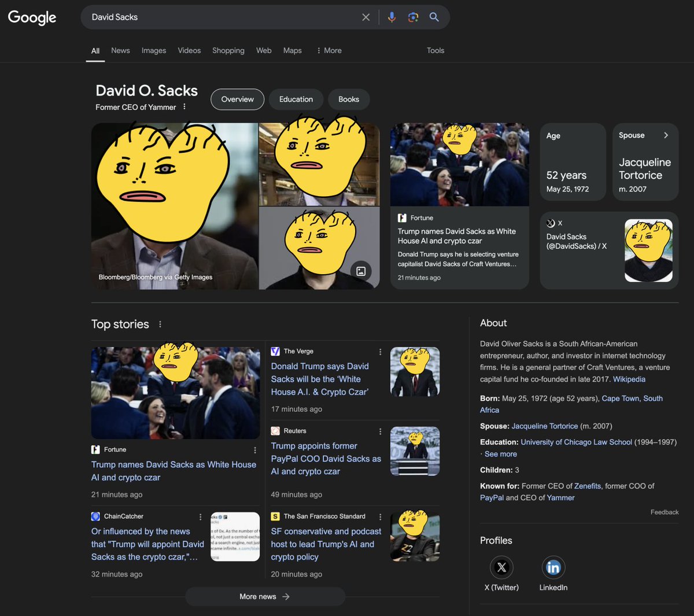Open Google Lens image search
Screen dimensions: 694x616
(x=413, y=17)
